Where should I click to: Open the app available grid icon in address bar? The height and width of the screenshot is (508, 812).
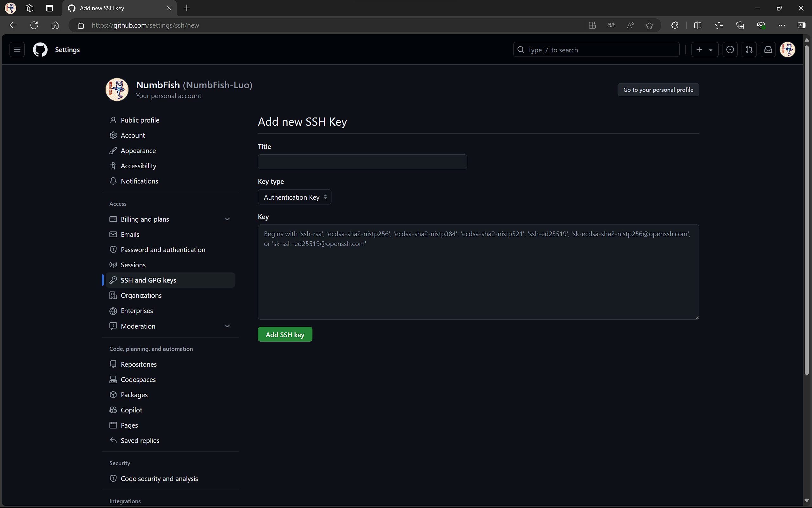tap(592, 25)
